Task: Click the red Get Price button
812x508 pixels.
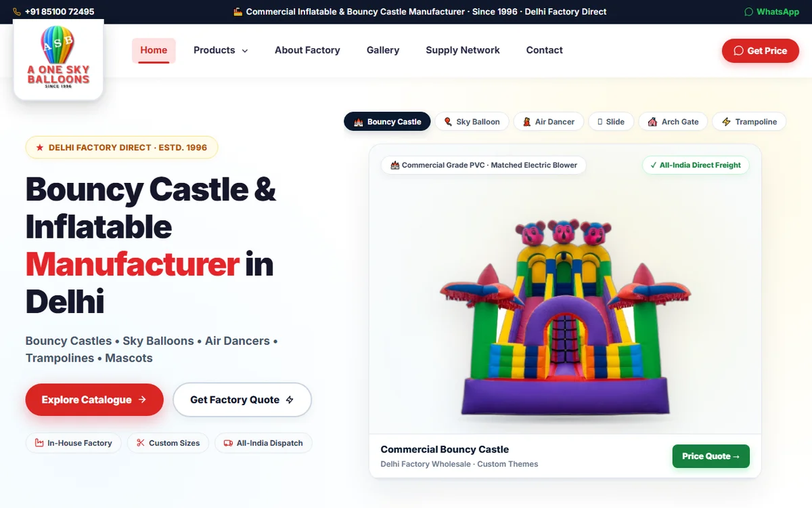Action: pos(761,51)
